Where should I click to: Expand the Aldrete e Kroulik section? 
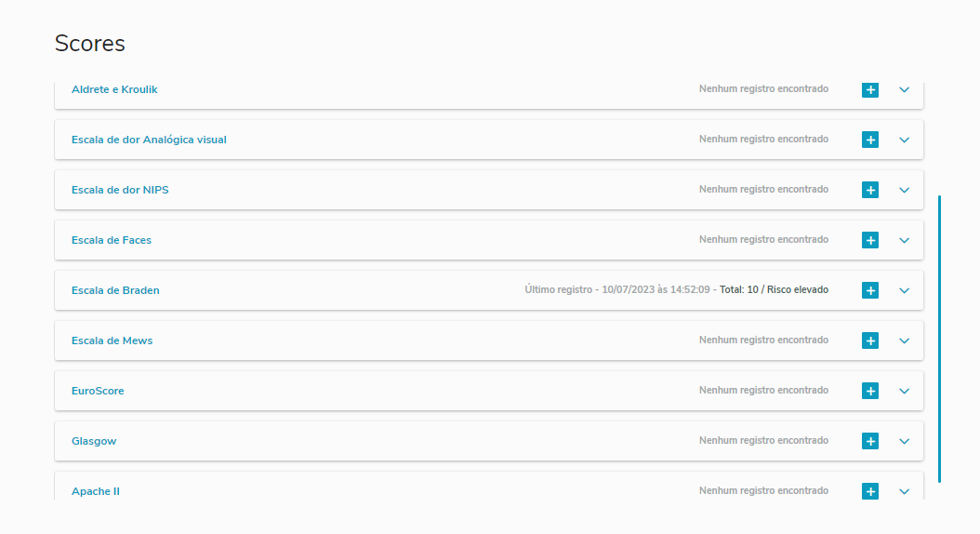coord(905,90)
